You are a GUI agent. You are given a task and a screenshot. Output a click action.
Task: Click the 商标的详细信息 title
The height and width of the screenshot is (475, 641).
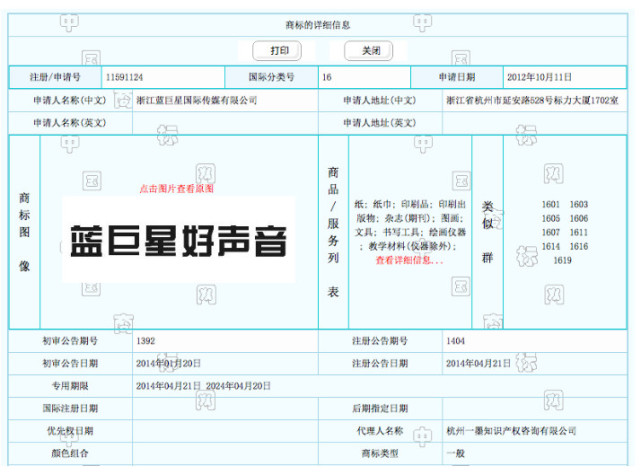tap(318, 25)
